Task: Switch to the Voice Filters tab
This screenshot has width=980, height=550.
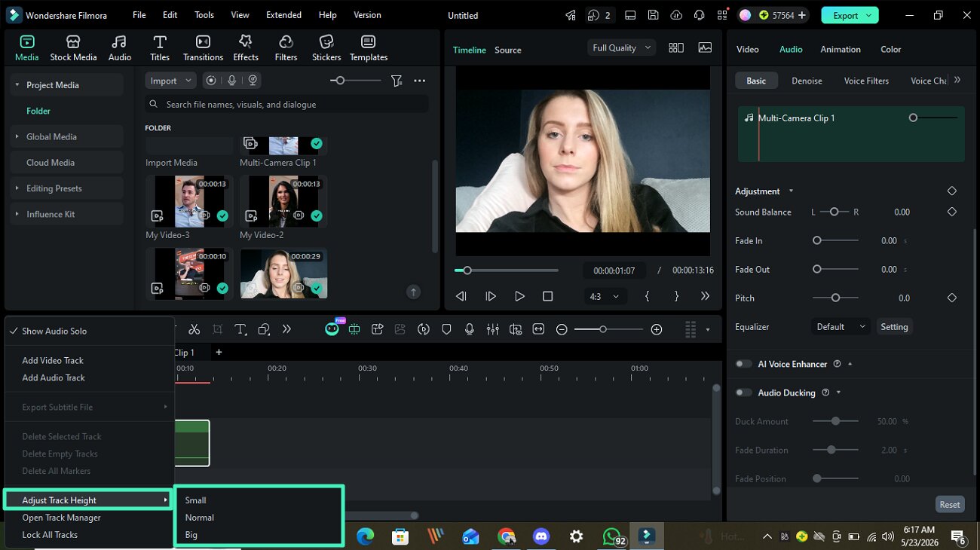Action: tap(866, 81)
